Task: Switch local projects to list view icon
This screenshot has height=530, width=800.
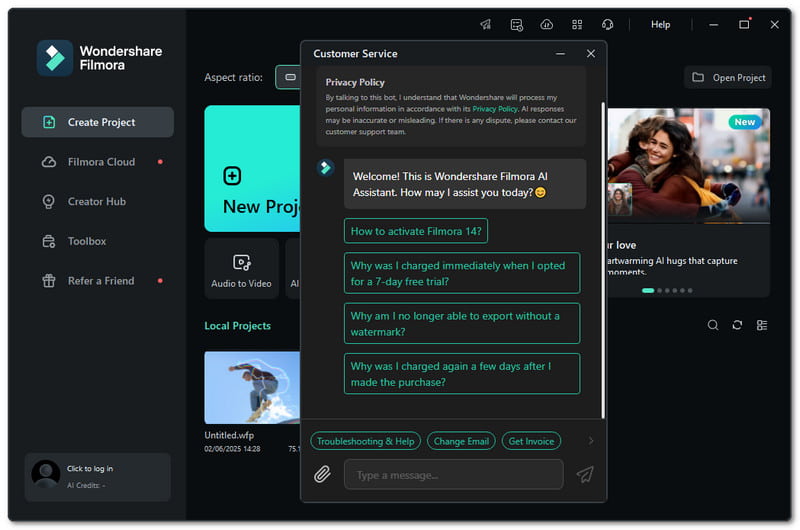Action: [762, 325]
